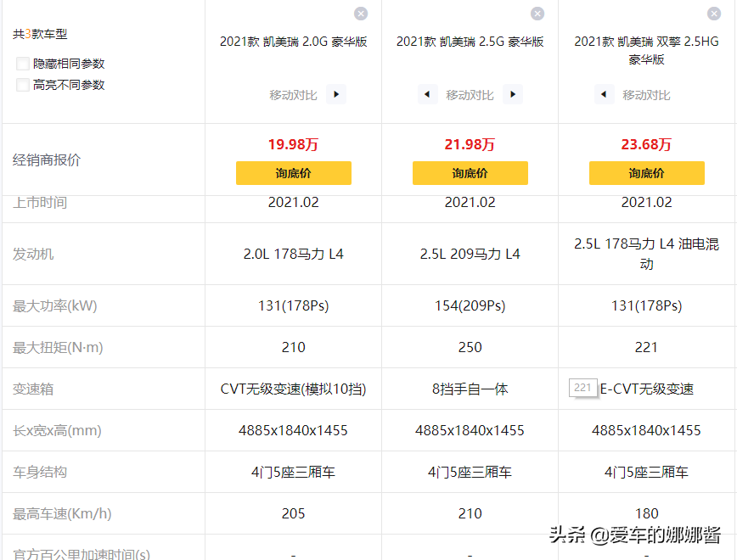Select the 发动机 row label
This screenshot has width=737, height=560.
33,255
